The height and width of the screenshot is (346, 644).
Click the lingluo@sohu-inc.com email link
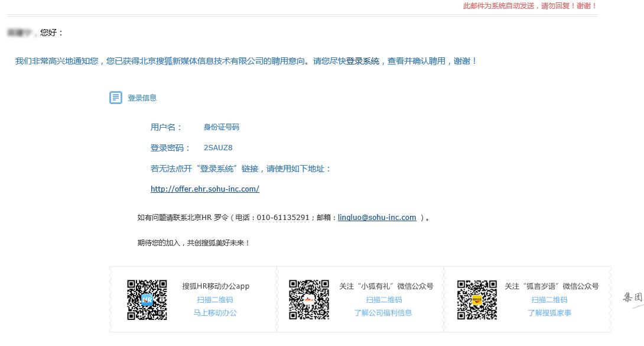[377, 217]
